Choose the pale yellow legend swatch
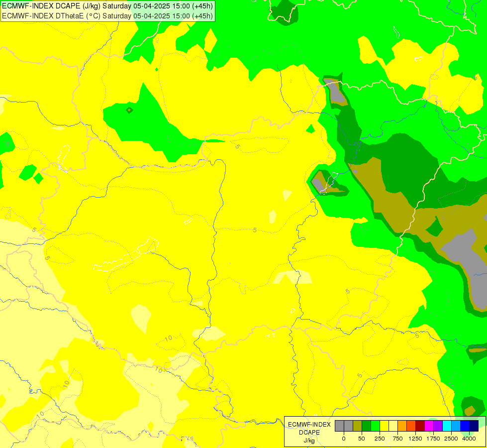487x448 pixels. tap(393, 426)
